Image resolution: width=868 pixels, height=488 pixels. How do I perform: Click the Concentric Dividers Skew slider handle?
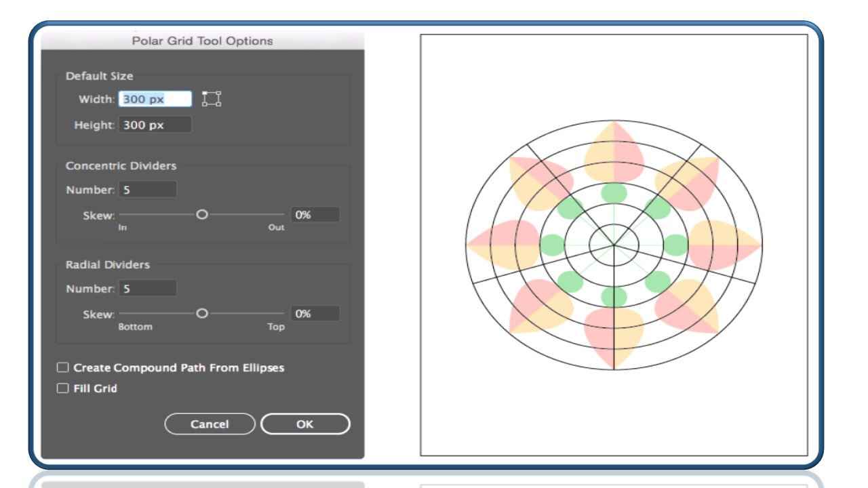click(202, 215)
